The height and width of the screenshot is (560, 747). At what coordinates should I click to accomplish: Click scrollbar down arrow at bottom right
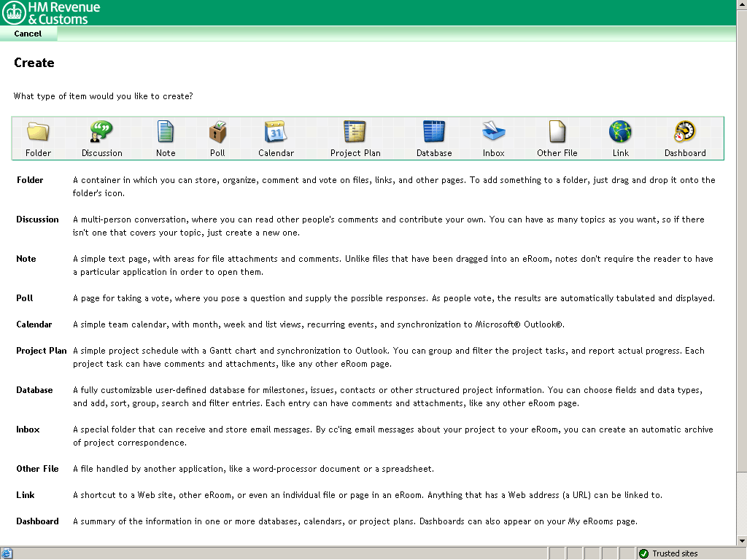(x=741, y=540)
